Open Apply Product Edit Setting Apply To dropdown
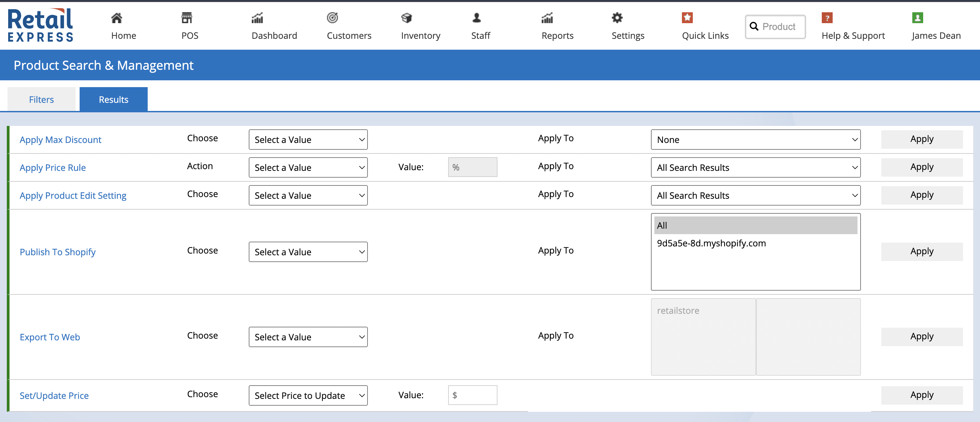The width and height of the screenshot is (980, 422). tap(755, 195)
